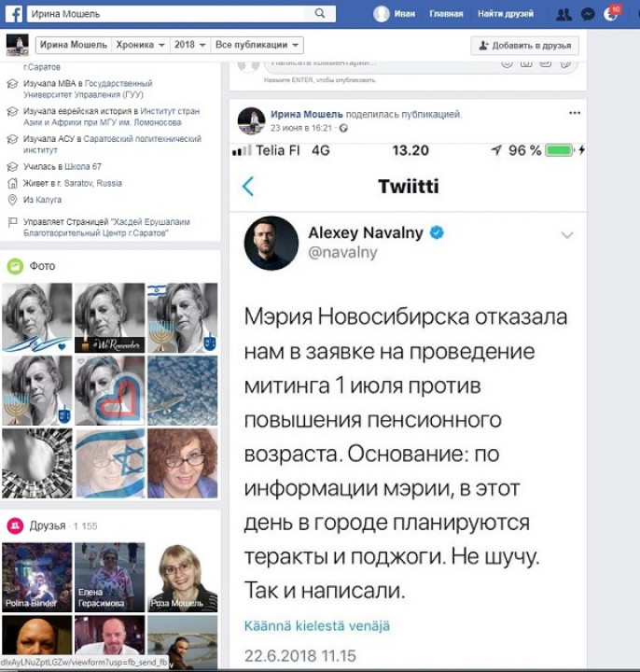Click the Добавить в друзья button
Viewport: 640px width, 672px height.
click(524, 46)
